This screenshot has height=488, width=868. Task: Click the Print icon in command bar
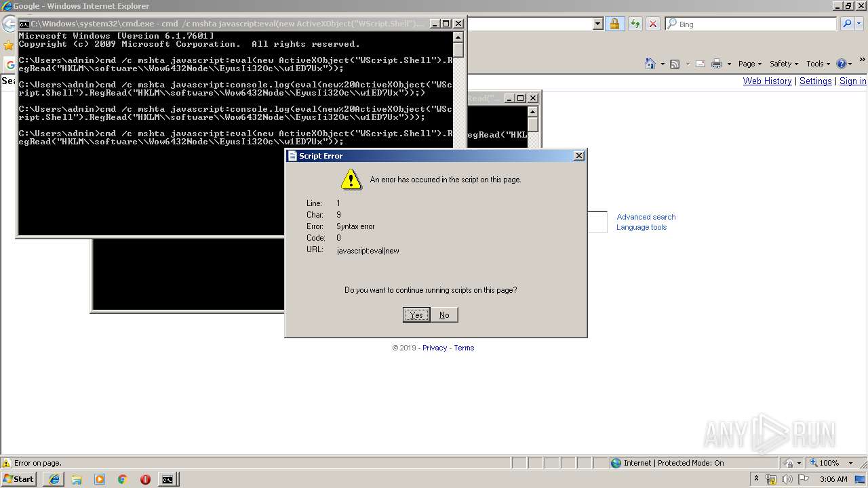717,64
